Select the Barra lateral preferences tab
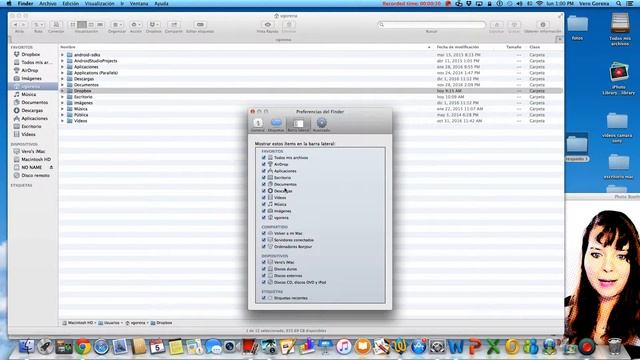640x360 pixels. tap(298, 124)
